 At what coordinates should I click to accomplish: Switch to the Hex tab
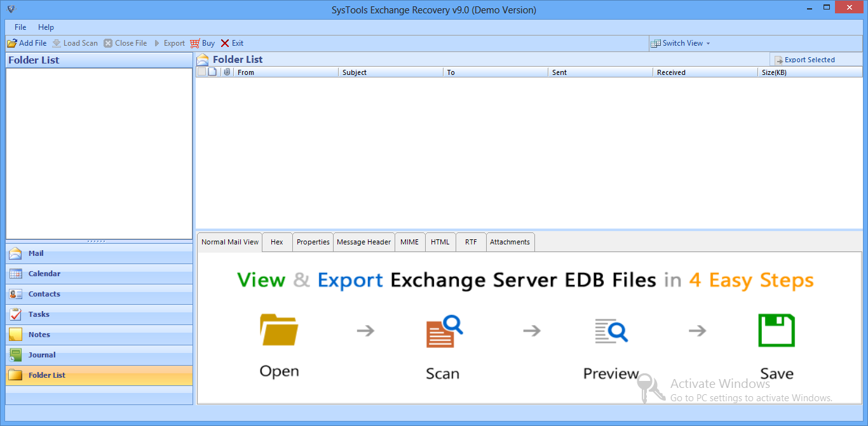[x=277, y=242]
